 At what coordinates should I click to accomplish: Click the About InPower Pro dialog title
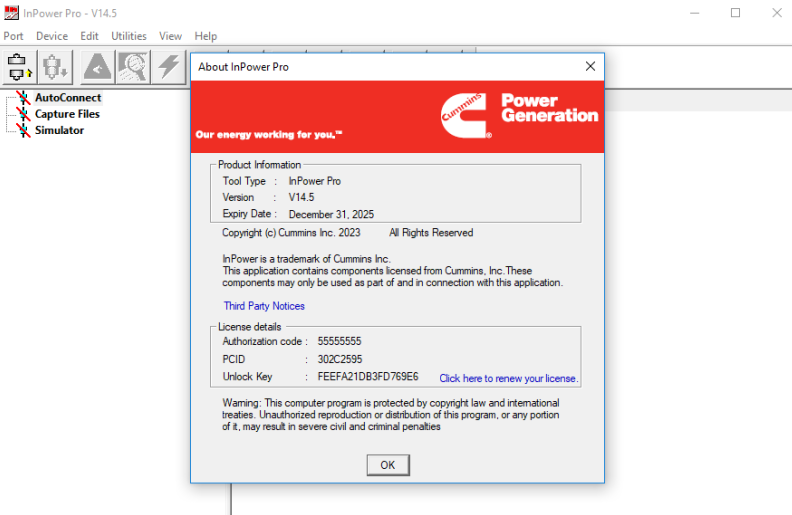coord(243,67)
